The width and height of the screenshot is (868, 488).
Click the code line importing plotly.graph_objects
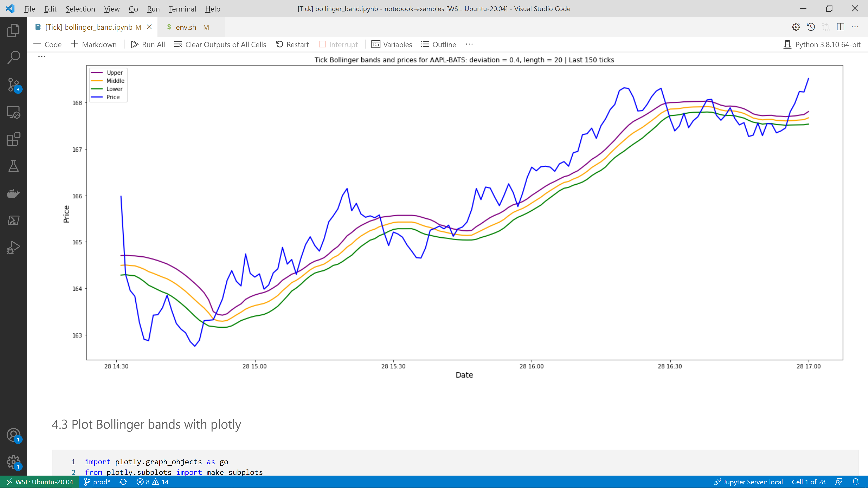(x=156, y=462)
